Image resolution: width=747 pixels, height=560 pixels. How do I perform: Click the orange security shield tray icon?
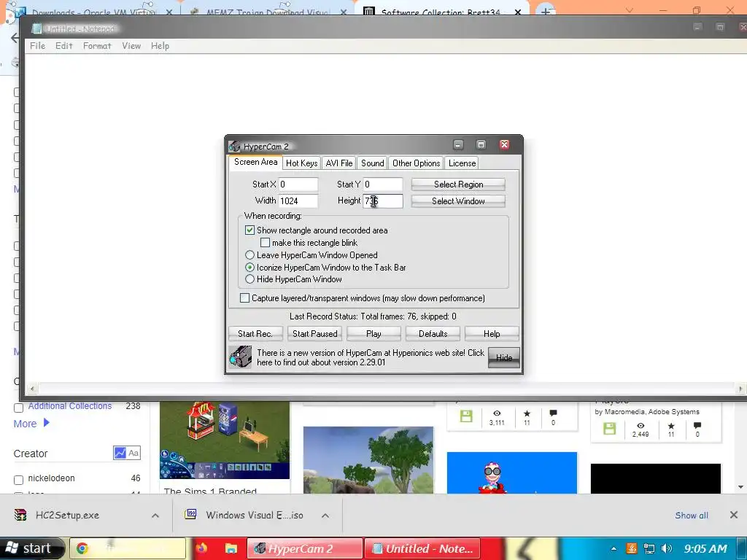point(631,548)
